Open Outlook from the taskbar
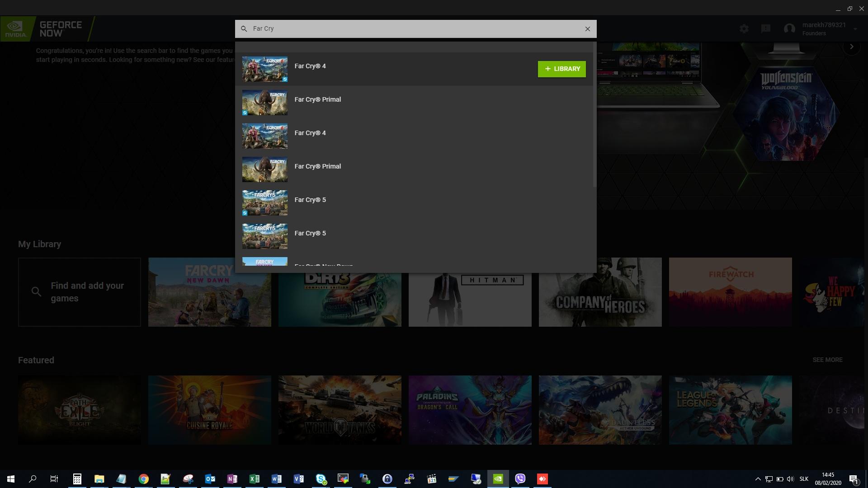 click(x=210, y=479)
